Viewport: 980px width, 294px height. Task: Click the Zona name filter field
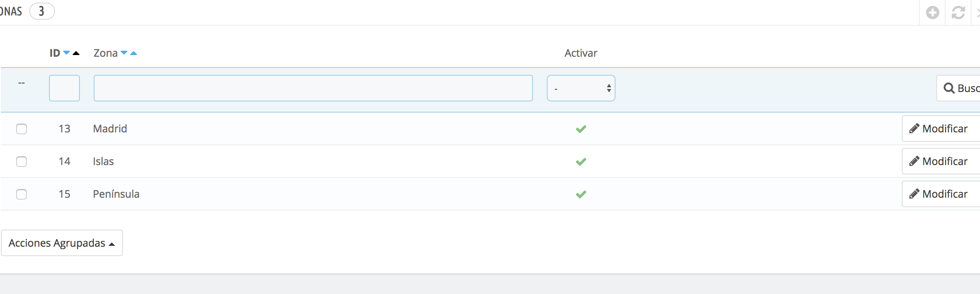[x=313, y=88]
